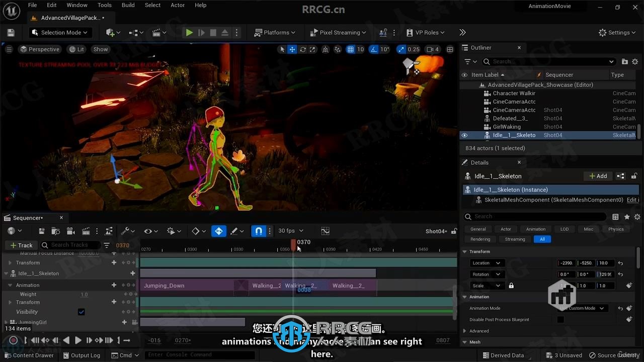Screen dimensions: 644x362
Task: Select the Animation filter in Details
Action: (535, 229)
